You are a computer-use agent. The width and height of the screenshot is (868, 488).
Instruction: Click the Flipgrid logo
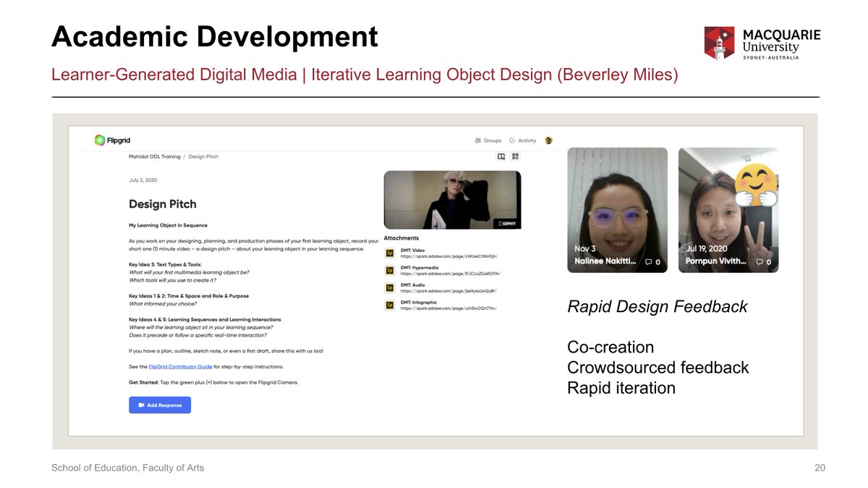[x=112, y=140]
